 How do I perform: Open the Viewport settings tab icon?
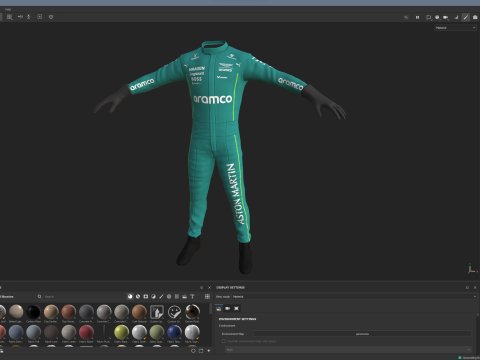coord(236,308)
